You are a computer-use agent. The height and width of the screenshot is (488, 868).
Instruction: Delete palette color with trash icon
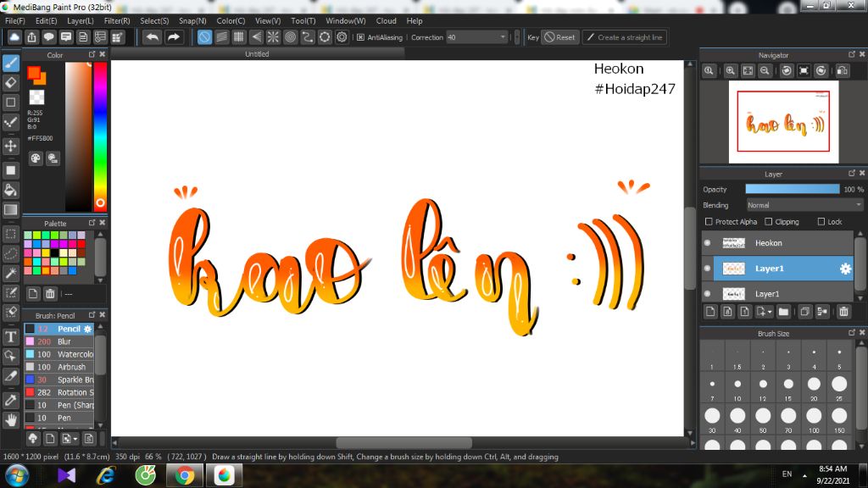(x=50, y=293)
